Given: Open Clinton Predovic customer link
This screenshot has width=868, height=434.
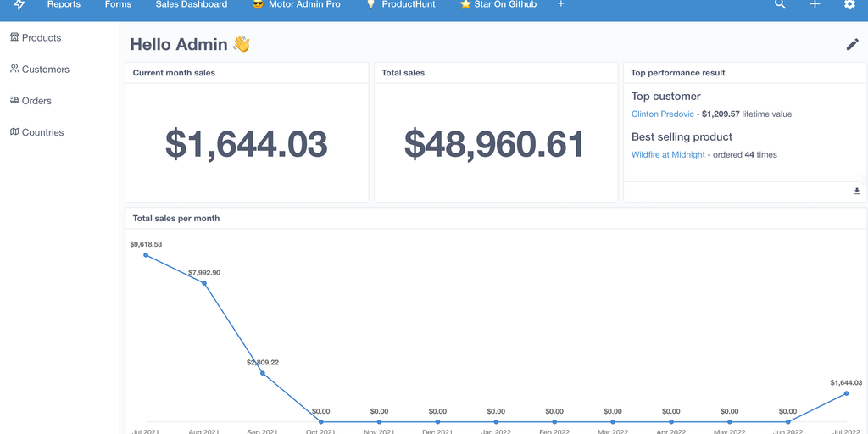Looking at the screenshot, I should [x=662, y=114].
